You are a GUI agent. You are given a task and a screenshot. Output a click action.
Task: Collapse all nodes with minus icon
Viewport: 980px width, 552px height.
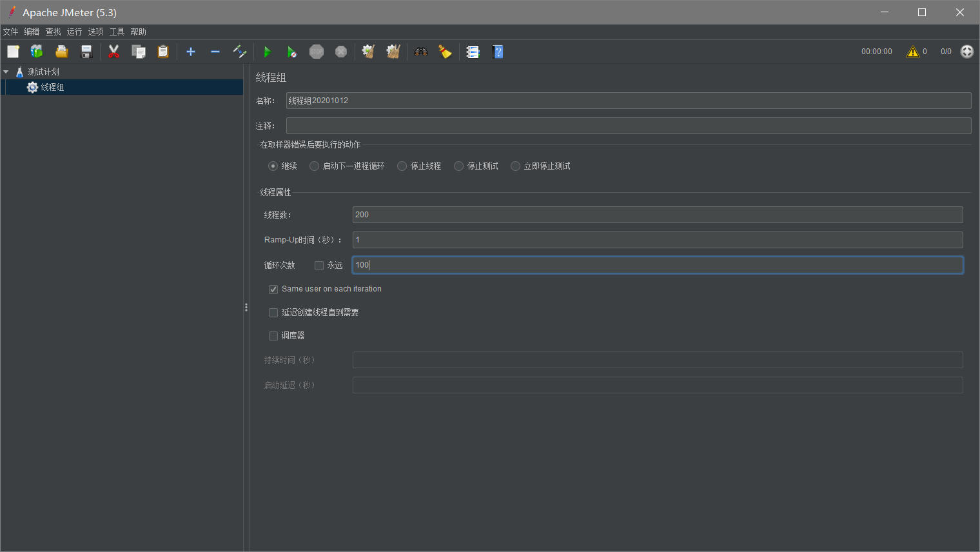[215, 52]
